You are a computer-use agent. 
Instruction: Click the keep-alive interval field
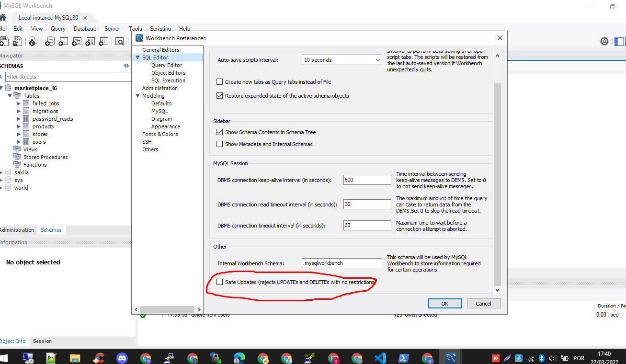pyautogui.click(x=367, y=180)
